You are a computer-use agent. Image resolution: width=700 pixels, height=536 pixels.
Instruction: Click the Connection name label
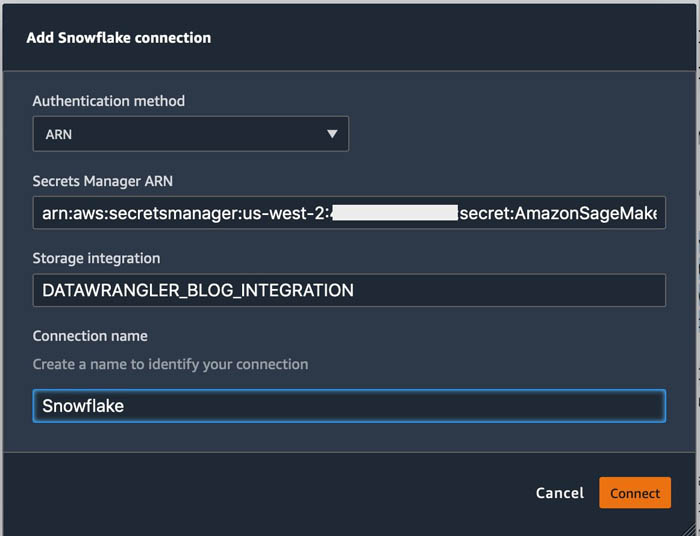pos(90,336)
